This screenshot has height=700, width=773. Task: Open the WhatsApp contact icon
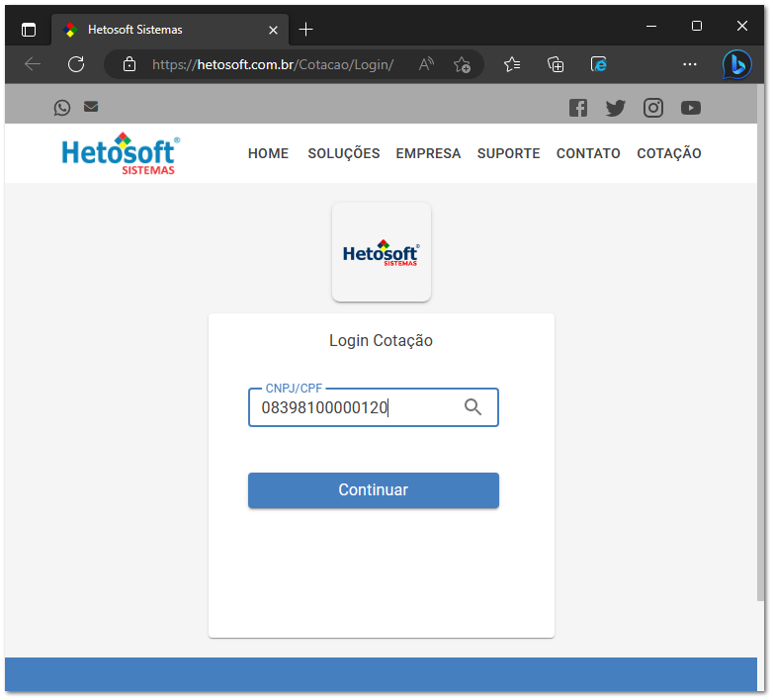click(62, 108)
